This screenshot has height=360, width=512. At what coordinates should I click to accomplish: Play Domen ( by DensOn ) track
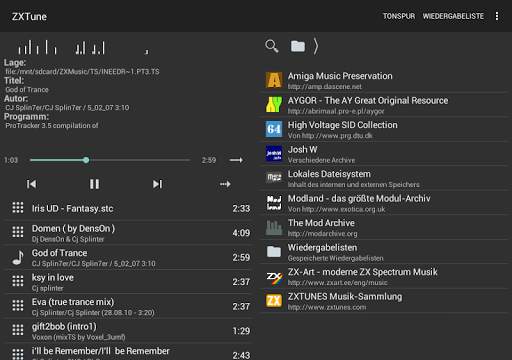point(128,233)
